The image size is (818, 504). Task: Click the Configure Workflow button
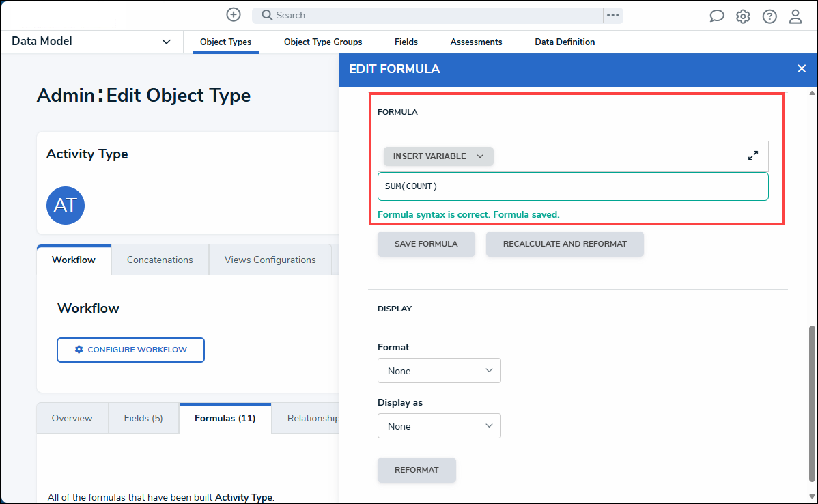[130, 350]
